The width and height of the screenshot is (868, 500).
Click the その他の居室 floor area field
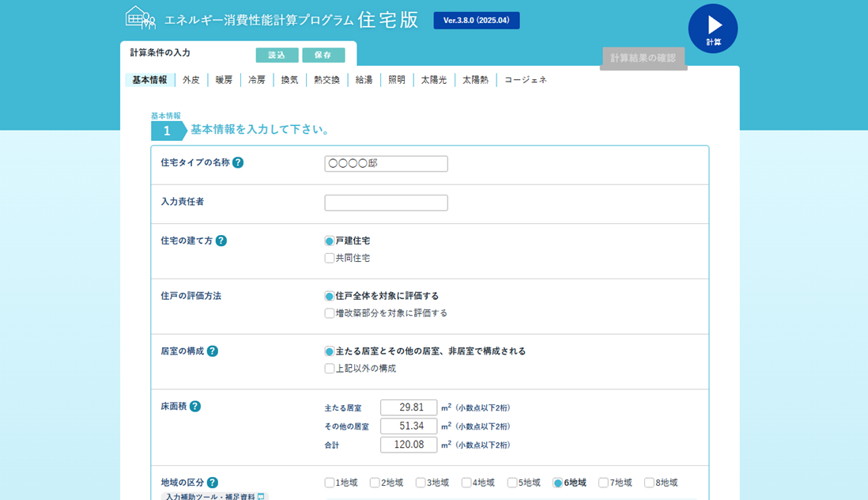(409, 426)
